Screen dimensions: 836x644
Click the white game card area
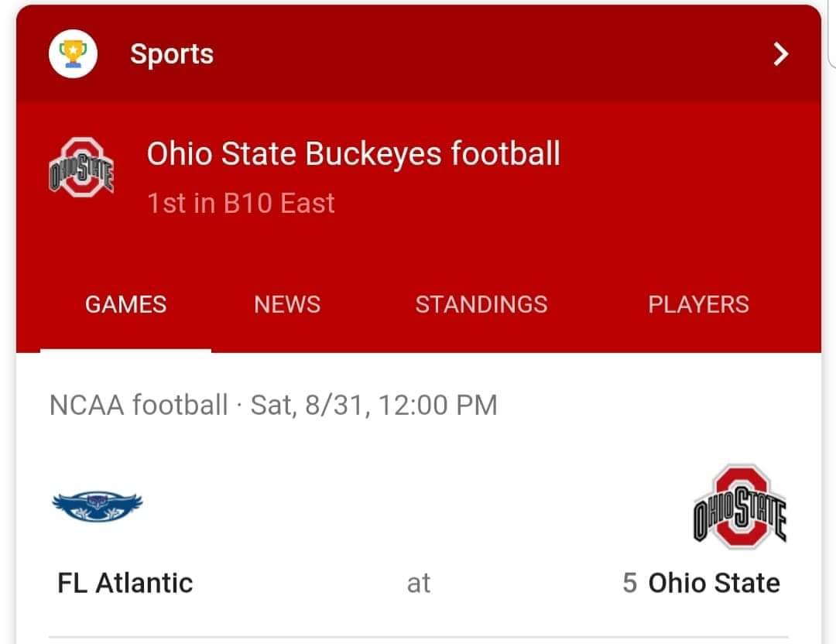[419, 498]
